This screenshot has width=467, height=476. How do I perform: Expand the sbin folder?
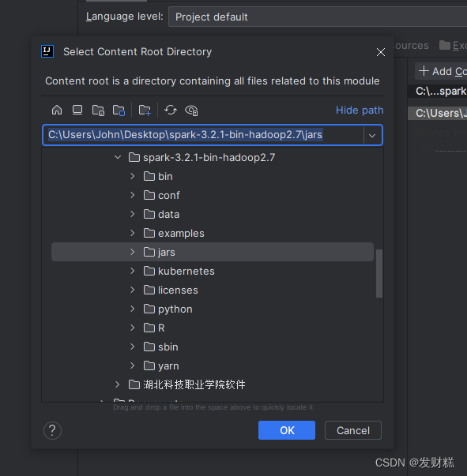click(132, 347)
